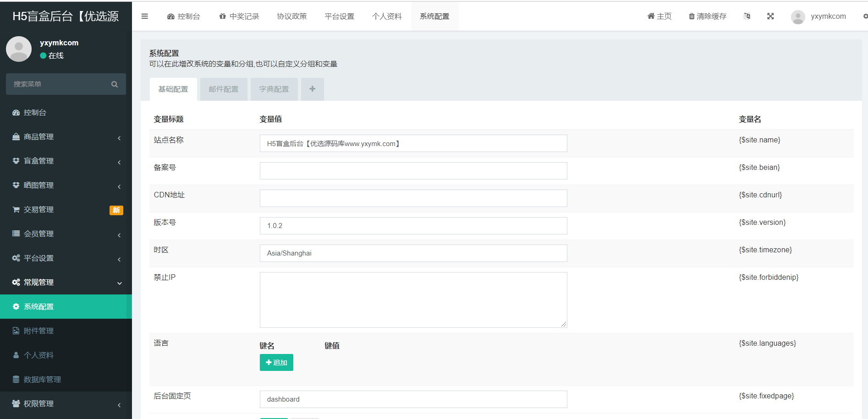
Task: Switch to 平台设置 top tab
Action: coord(340,16)
